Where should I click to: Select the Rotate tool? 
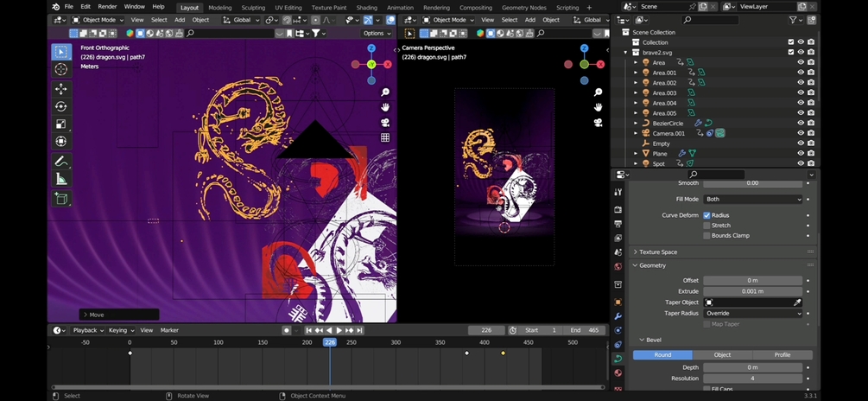(61, 106)
